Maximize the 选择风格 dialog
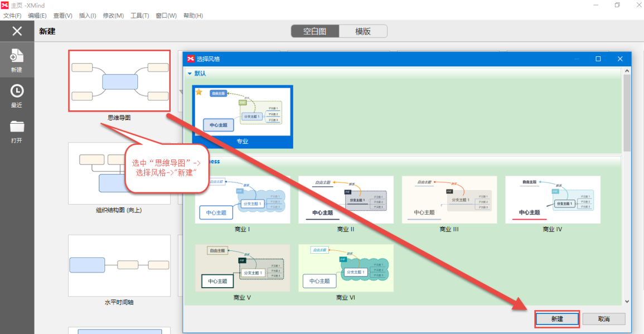This screenshot has height=334, width=644. tap(598, 59)
